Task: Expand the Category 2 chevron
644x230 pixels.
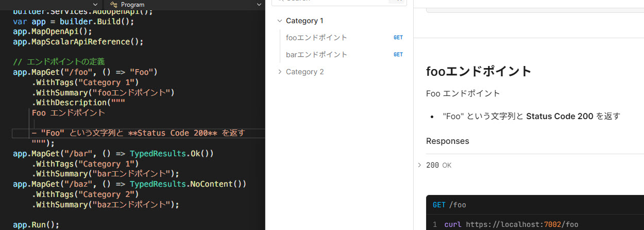Action: tap(280, 72)
